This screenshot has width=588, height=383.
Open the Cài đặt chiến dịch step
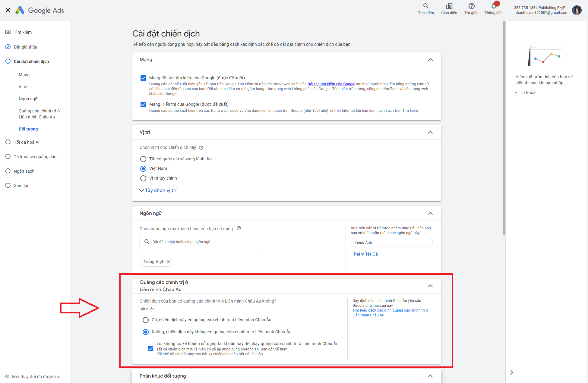point(31,61)
